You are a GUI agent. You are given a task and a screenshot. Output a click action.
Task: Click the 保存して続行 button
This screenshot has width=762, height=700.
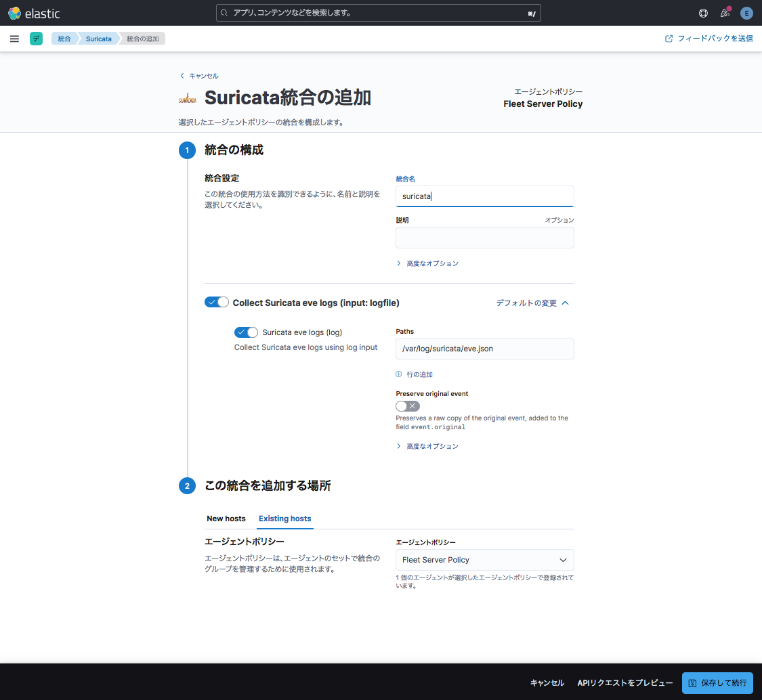(717, 683)
